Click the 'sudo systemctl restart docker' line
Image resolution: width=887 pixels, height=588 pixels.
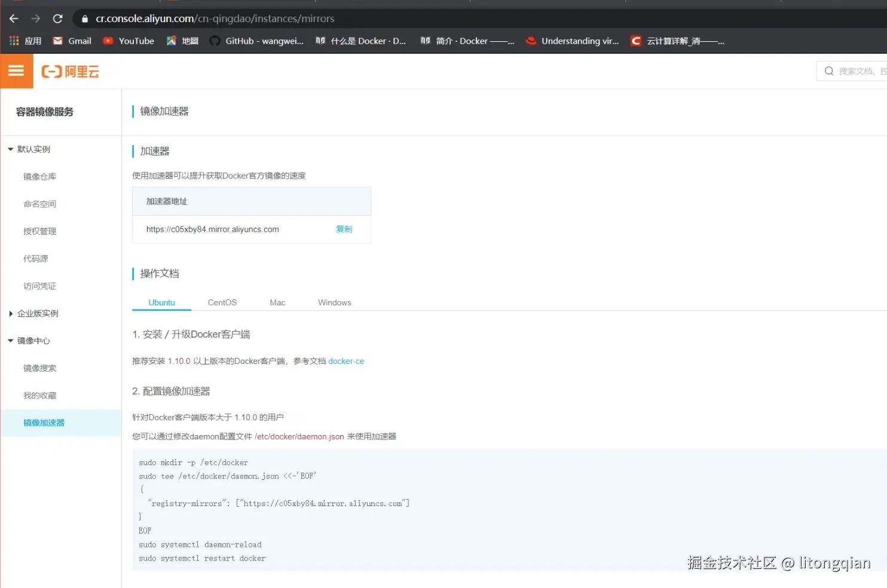click(x=202, y=559)
